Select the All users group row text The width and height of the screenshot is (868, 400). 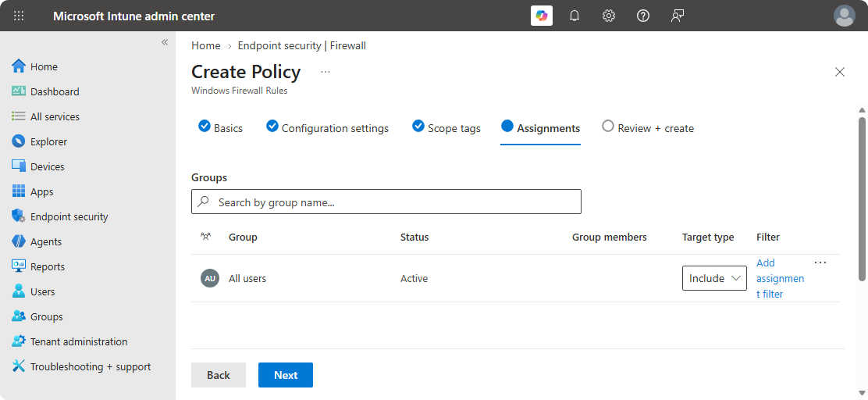(x=247, y=279)
